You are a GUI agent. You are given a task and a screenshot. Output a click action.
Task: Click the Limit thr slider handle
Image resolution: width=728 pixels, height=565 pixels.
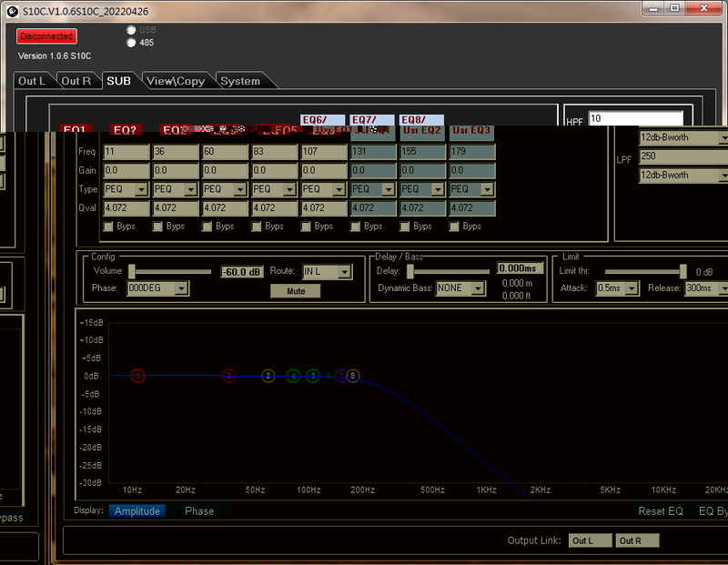point(683,272)
